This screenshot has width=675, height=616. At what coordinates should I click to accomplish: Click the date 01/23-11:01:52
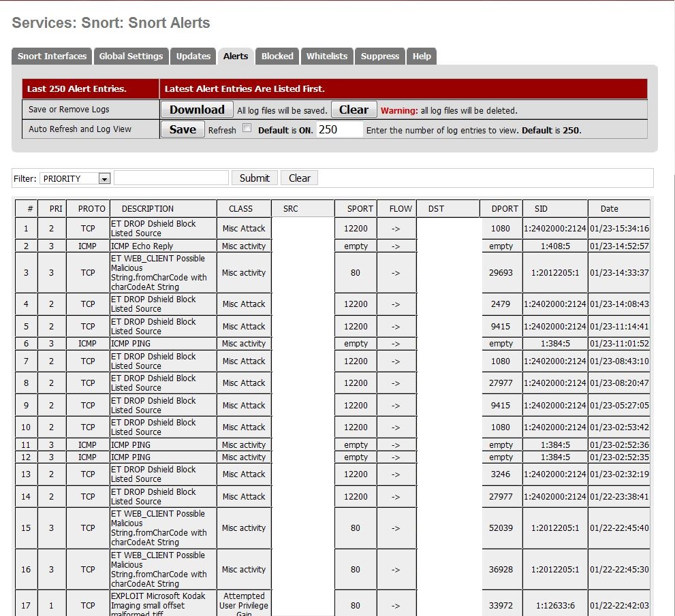pos(619,344)
